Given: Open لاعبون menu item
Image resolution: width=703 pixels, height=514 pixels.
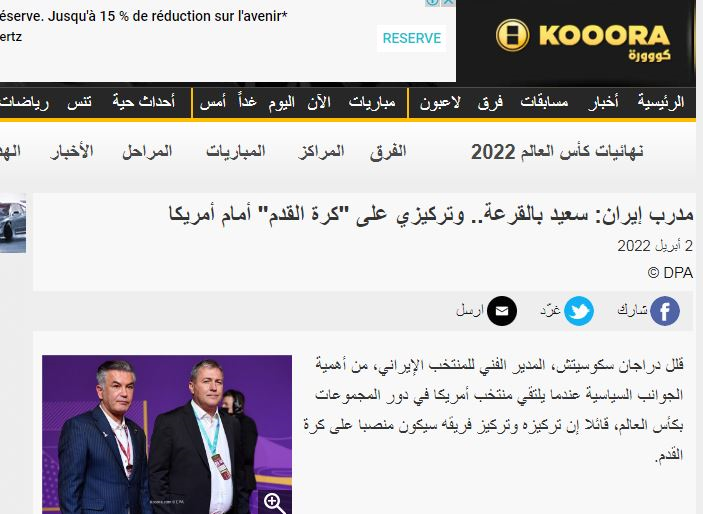Looking at the screenshot, I should [x=440, y=102].
